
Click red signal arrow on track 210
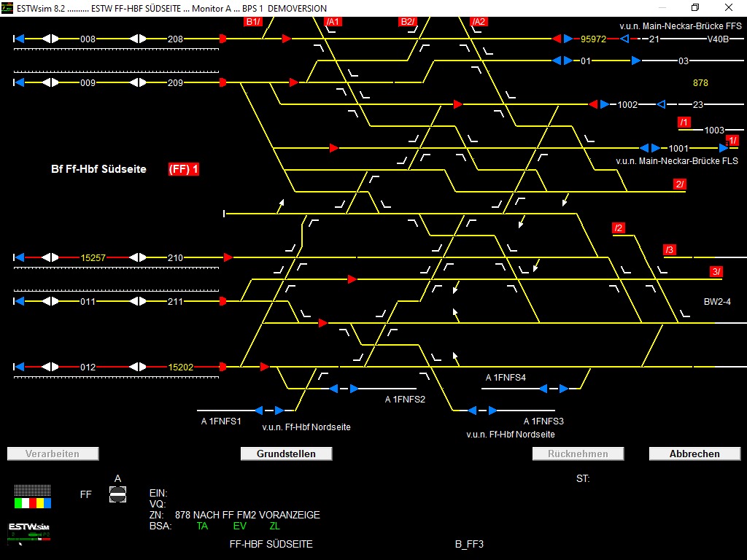[x=227, y=257]
